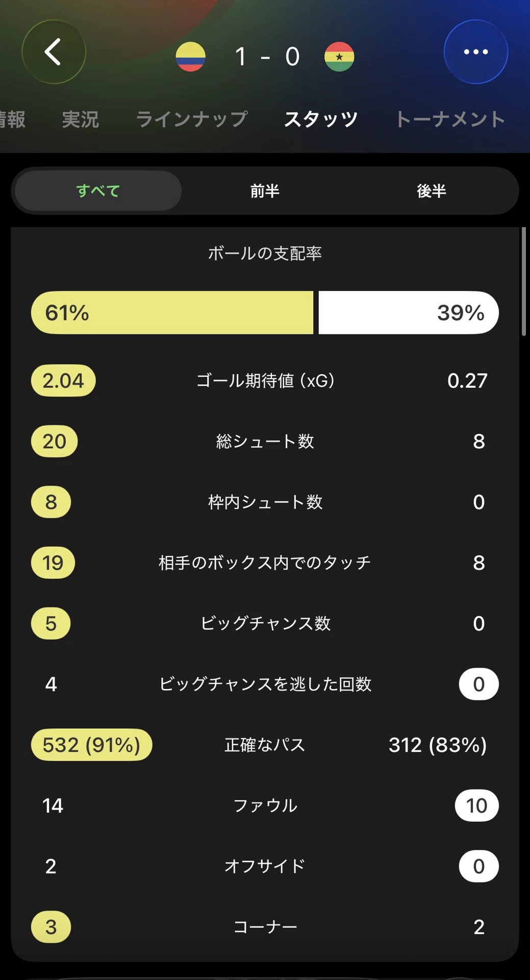Tap the 39% white possession bar

click(x=409, y=312)
